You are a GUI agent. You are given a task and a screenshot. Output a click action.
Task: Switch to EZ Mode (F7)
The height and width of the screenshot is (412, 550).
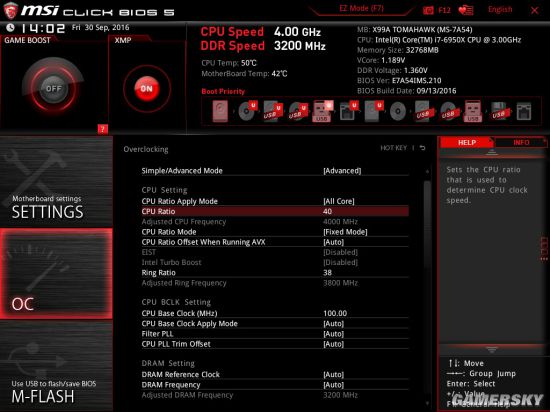click(361, 8)
